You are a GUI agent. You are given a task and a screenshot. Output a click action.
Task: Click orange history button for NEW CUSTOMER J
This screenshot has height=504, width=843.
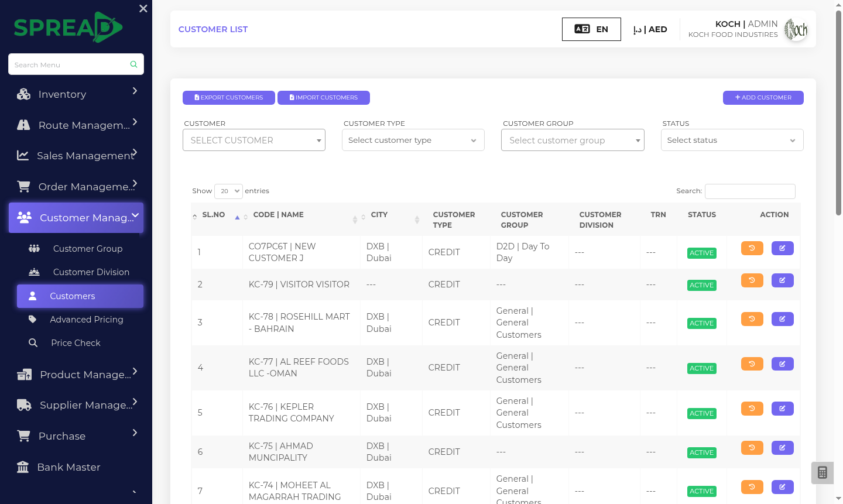(x=752, y=248)
